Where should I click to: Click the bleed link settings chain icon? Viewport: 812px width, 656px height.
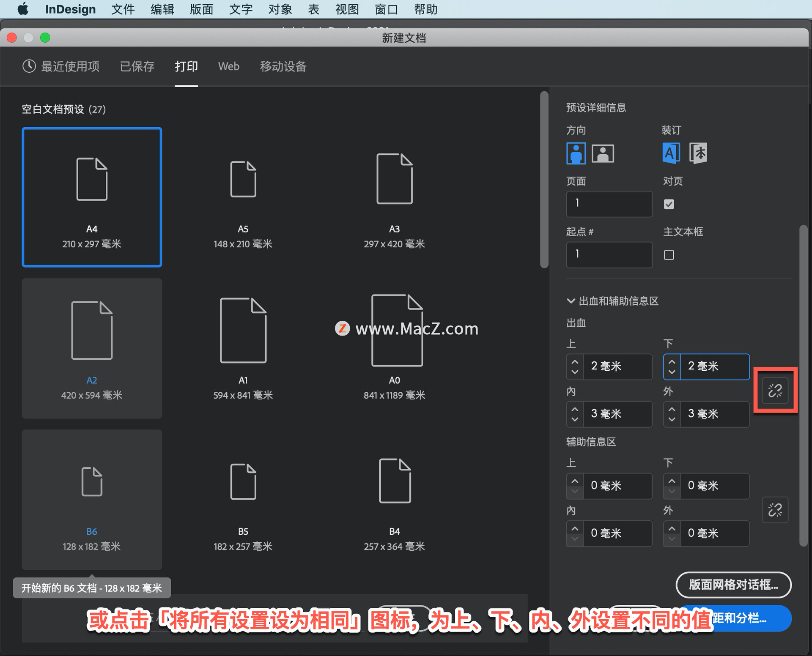click(x=775, y=391)
